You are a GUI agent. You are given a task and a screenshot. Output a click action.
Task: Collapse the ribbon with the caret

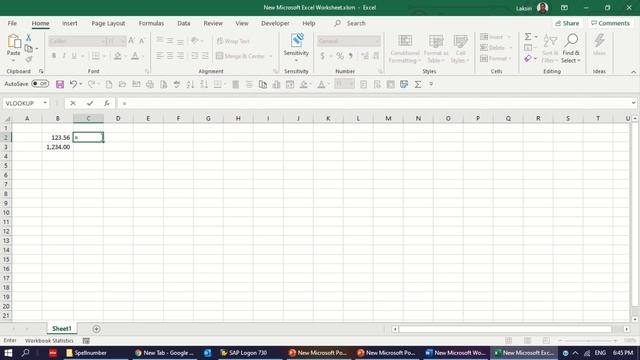(x=633, y=72)
